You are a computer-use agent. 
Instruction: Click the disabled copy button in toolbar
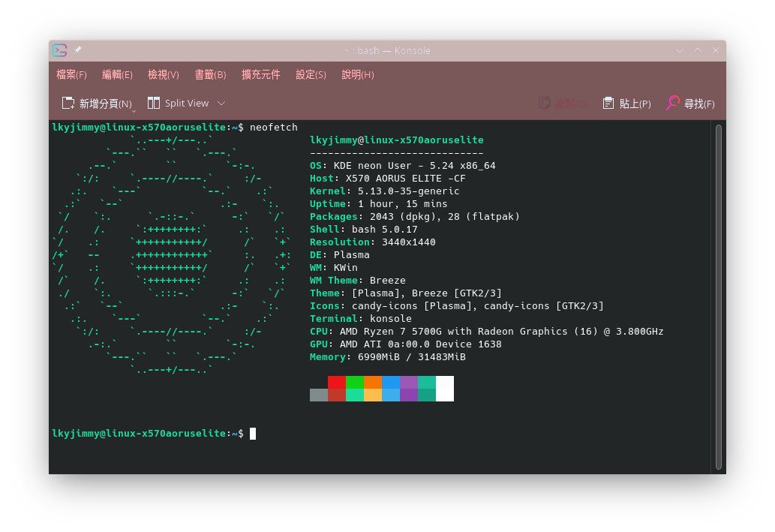[x=563, y=104]
